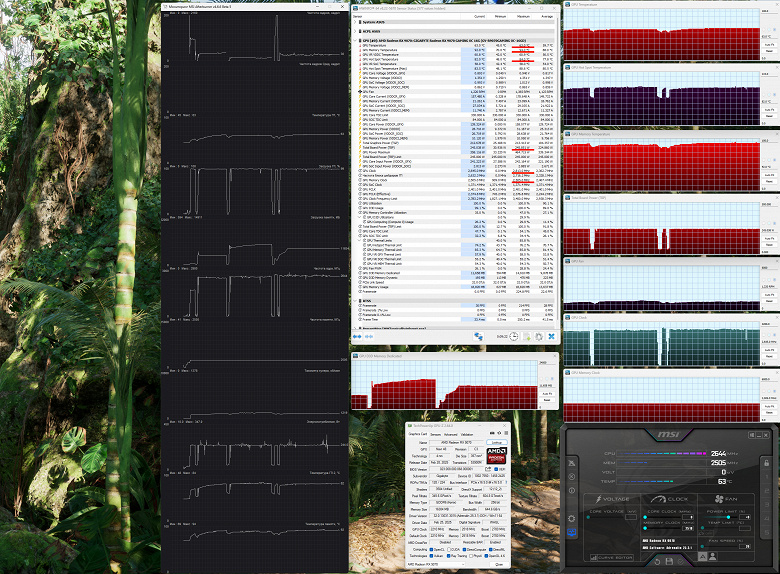Toggle the CUDA checkbox in GPU-Z
Screen dimensions: 780x574
click(x=449, y=549)
